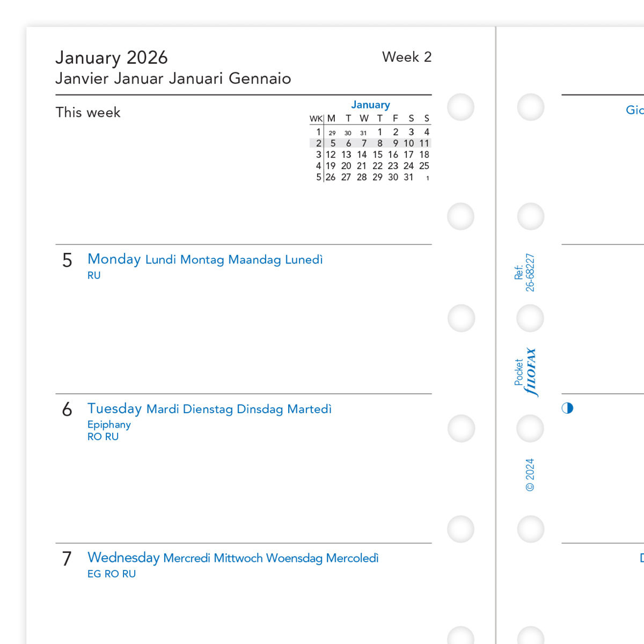The image size is (644, 644).
Task: Select the "This week" notes label
Action: [x=88, y=113]
